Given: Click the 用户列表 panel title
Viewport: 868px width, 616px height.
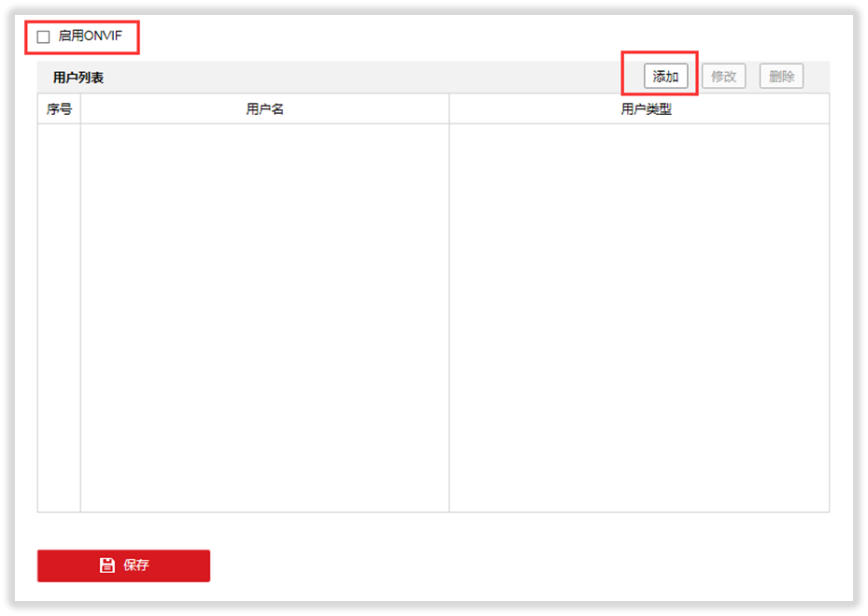Looking at the screenshot, I should tap(78, 78).
